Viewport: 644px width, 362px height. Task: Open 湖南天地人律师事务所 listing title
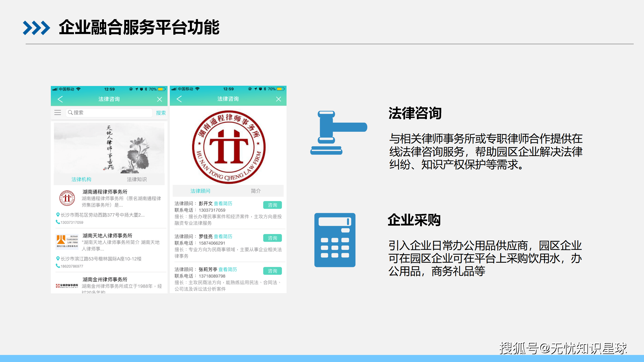pos(107,236)
